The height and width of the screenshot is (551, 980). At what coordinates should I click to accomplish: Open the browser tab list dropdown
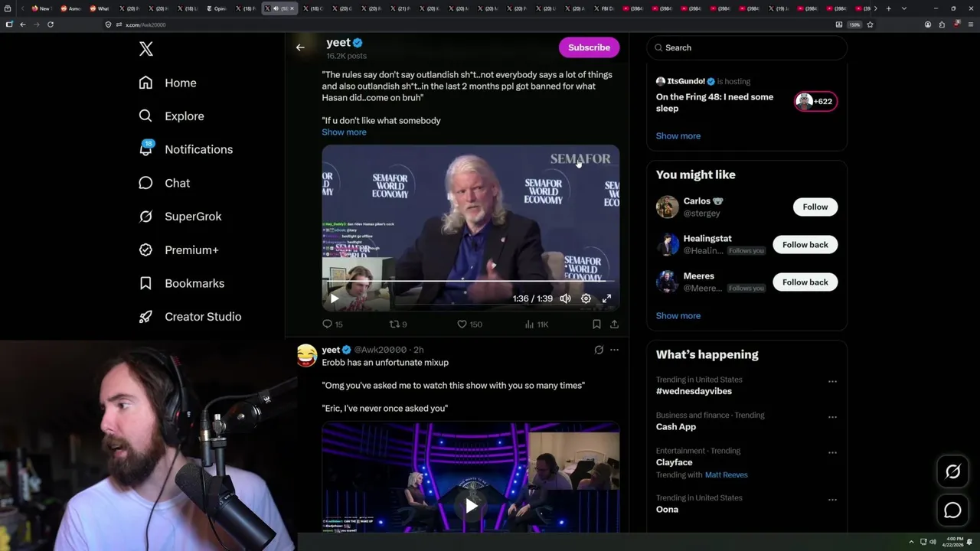coord(904,8)
